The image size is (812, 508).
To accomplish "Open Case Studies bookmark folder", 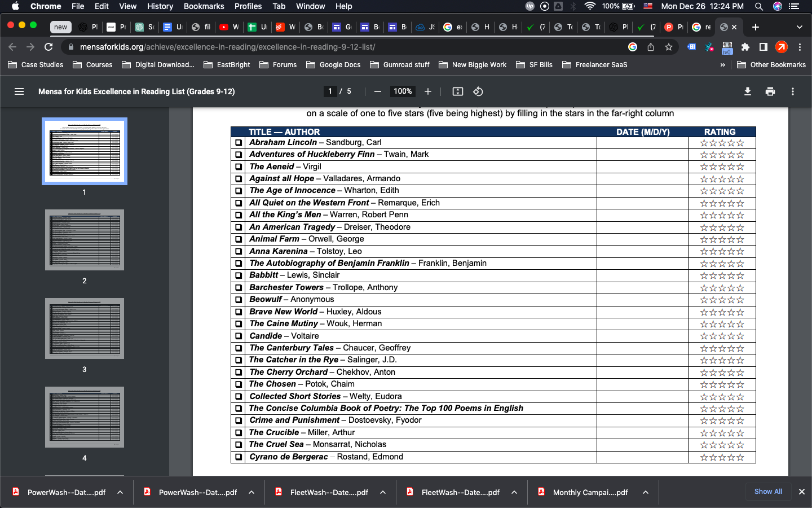I will [36, 65].
